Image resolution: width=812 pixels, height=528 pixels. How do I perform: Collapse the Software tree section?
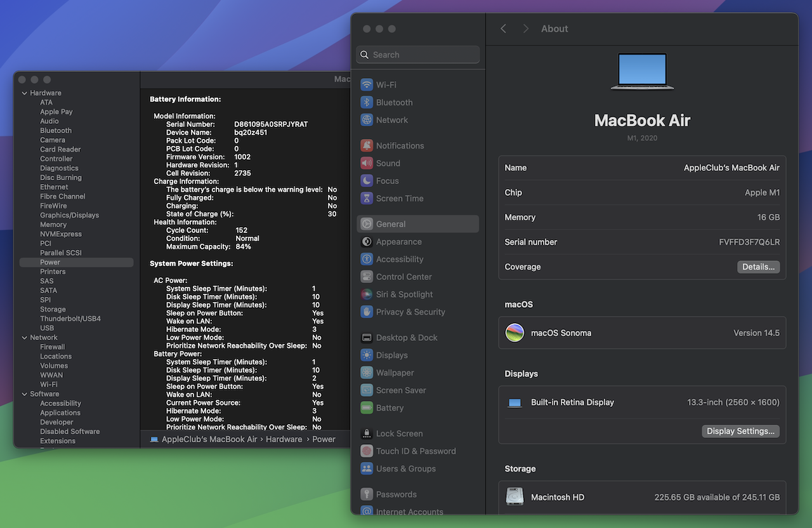(25, 394)
